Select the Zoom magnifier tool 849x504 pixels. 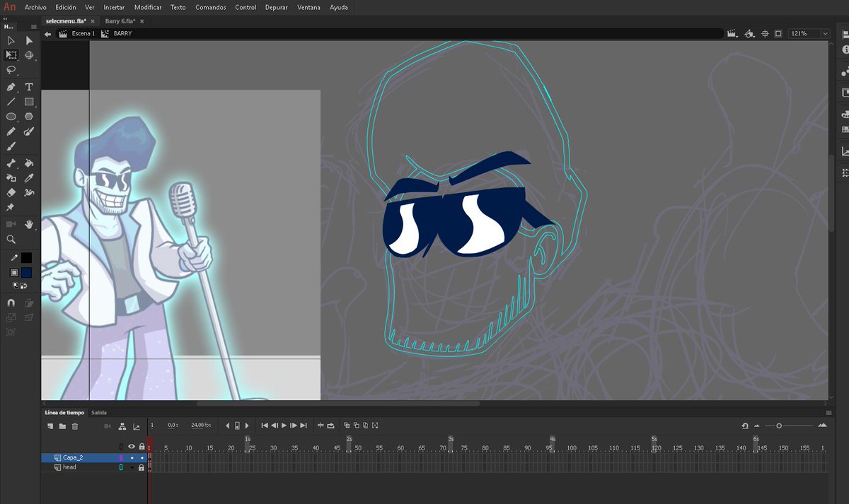11,240
